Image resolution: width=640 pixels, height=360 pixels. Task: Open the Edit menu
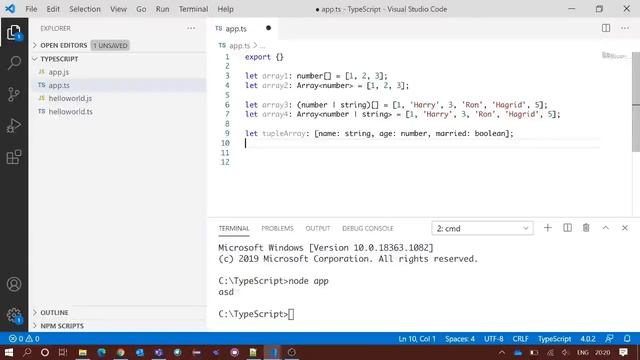(x=53, y=9)
